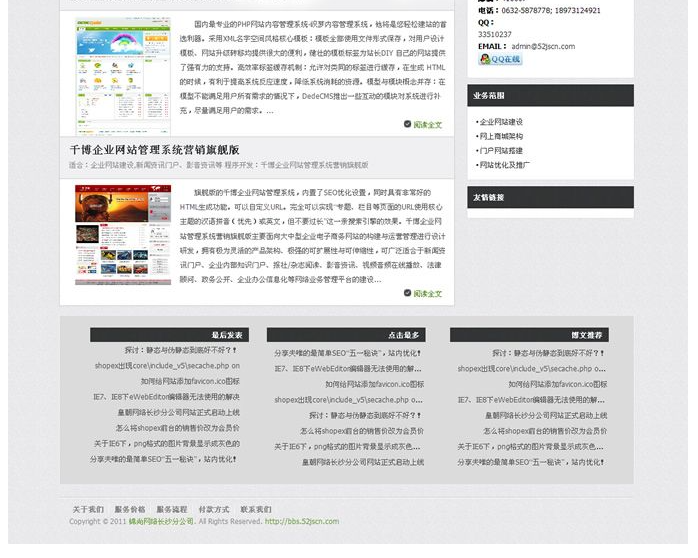Open 探讨：静态与伪静态 post under 最后发表
This screenshot has height=558, width=698.
tap(181, 350)
